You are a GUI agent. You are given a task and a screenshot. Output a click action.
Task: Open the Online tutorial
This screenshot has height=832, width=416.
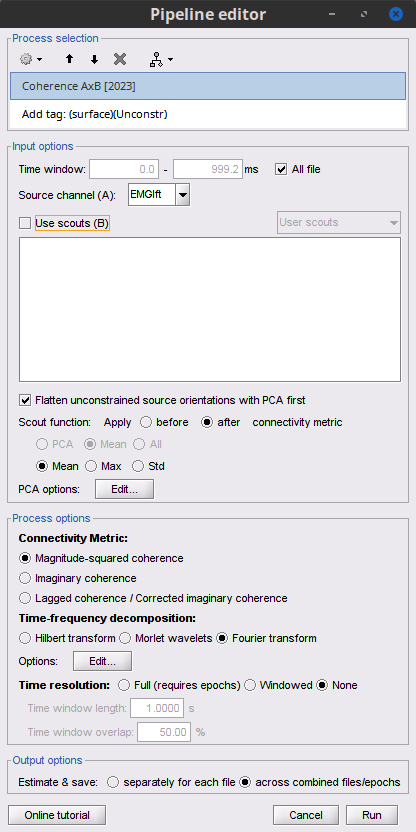pyautogui.click(x=57, y=815)
